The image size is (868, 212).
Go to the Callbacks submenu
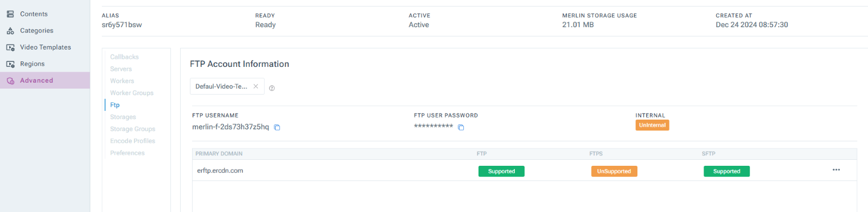click(x=124, y=57)
